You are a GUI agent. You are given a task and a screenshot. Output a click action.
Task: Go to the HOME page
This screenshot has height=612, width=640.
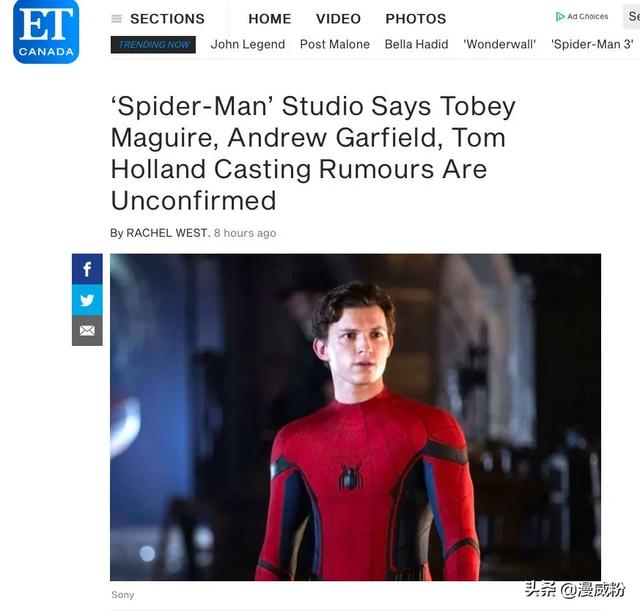click(270, 19)
